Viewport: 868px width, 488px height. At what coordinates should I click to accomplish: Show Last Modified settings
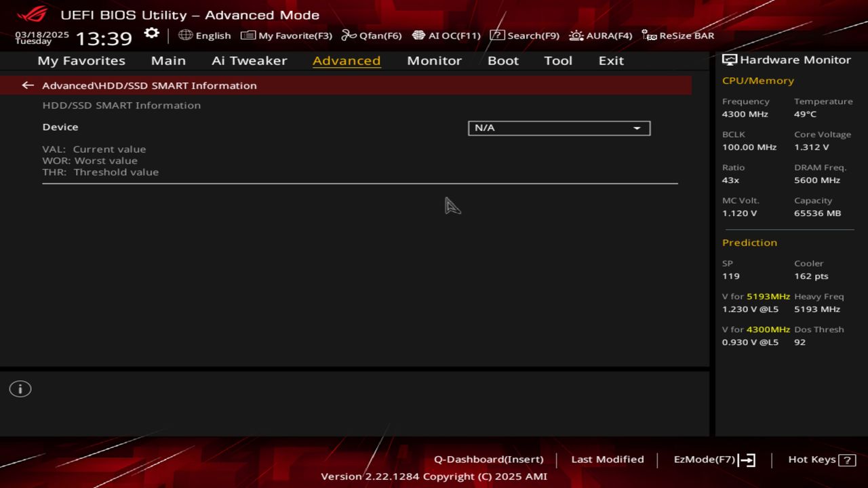(x=608, y=460)
